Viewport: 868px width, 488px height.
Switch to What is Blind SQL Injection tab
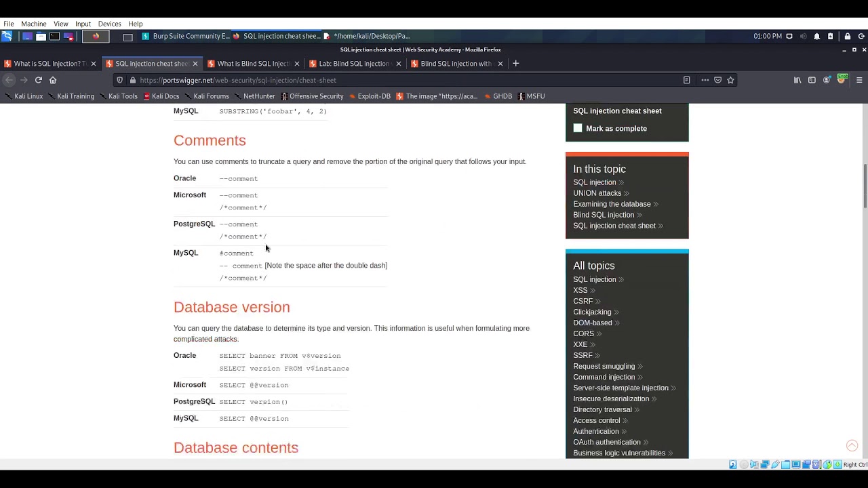click(x=254, y=63)
